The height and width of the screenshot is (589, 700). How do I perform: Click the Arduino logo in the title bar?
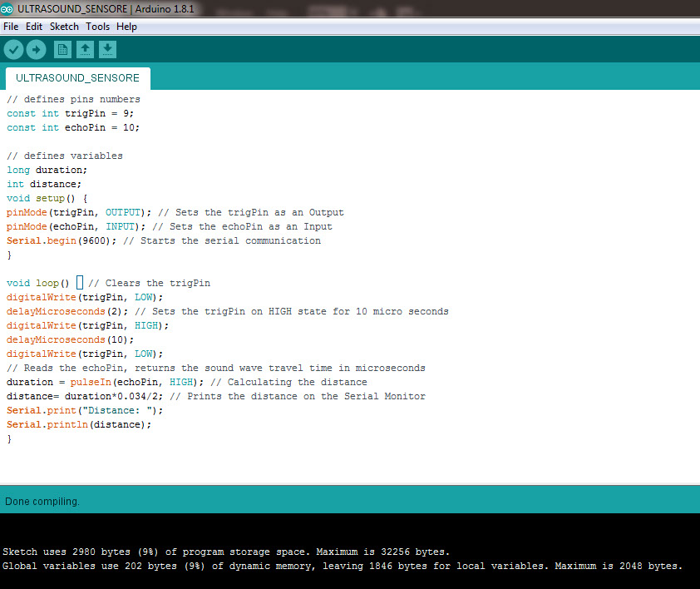[7, 9]
